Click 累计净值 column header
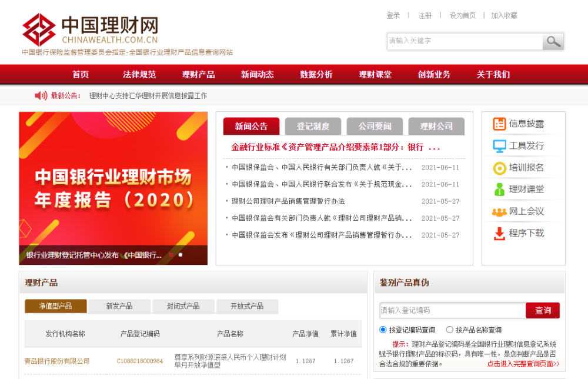This screenshot has height=379, width=588. point(343,334)
